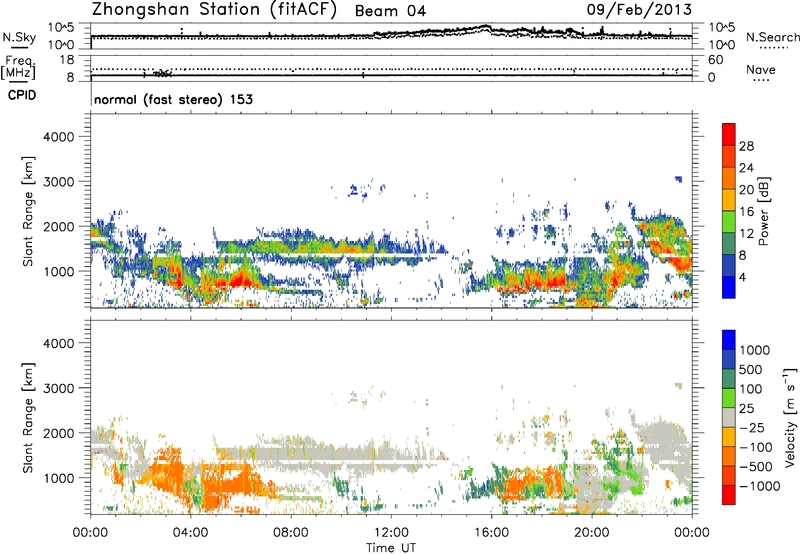The width and height of the screenshot is (800, 554).
Task: Click the power panel 'Slant Range [km]' label
Action: (x=28, y=211)
